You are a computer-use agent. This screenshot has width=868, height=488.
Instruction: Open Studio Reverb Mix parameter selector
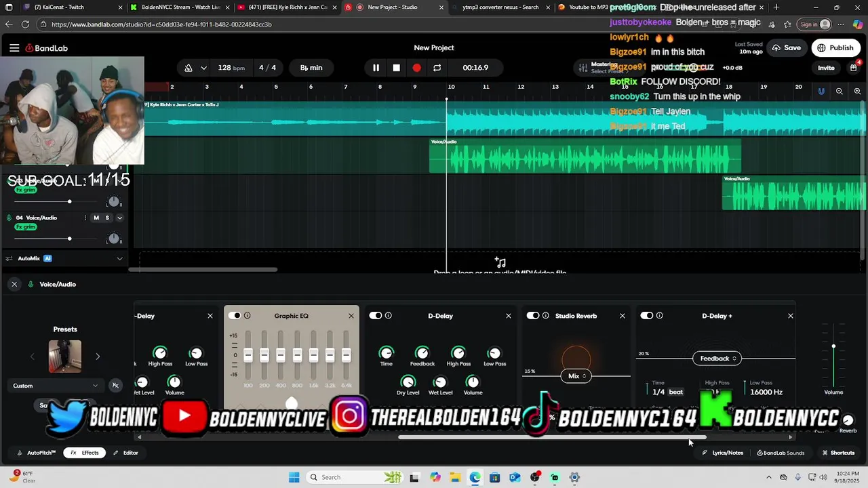pos(576,376)
